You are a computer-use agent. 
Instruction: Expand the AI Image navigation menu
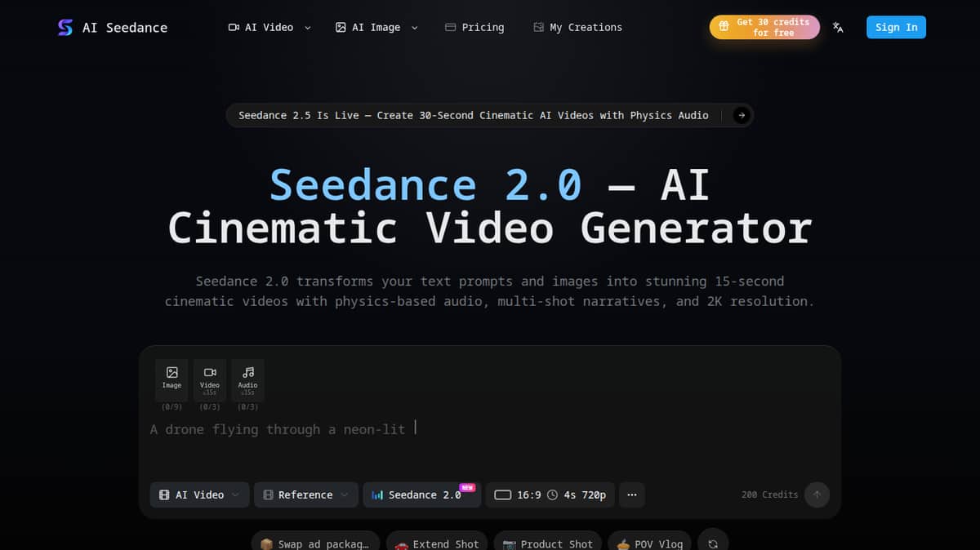[376, 27]
